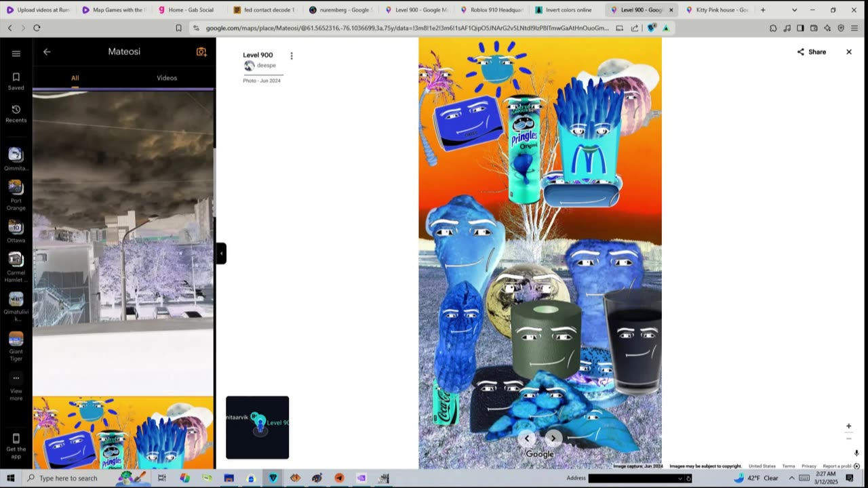Click the add photo camera icon
868x488 pixels.
[201, 52]
